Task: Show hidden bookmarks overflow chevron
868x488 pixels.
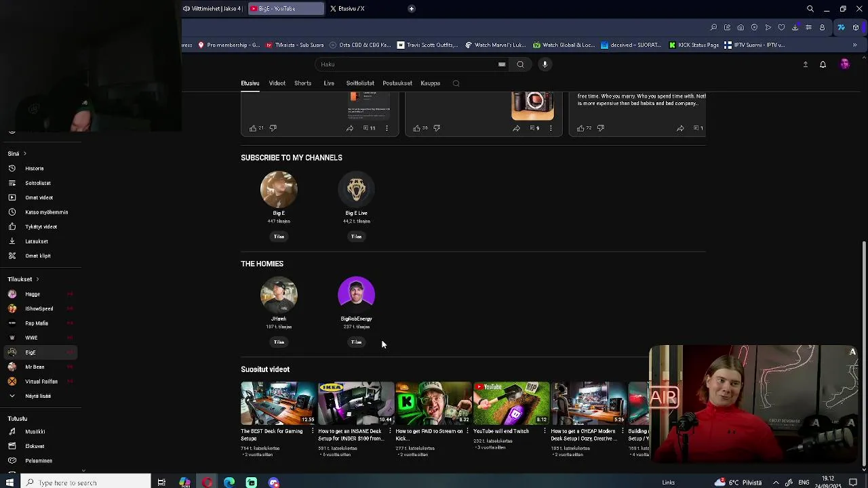Action: [x=854, y=45]
